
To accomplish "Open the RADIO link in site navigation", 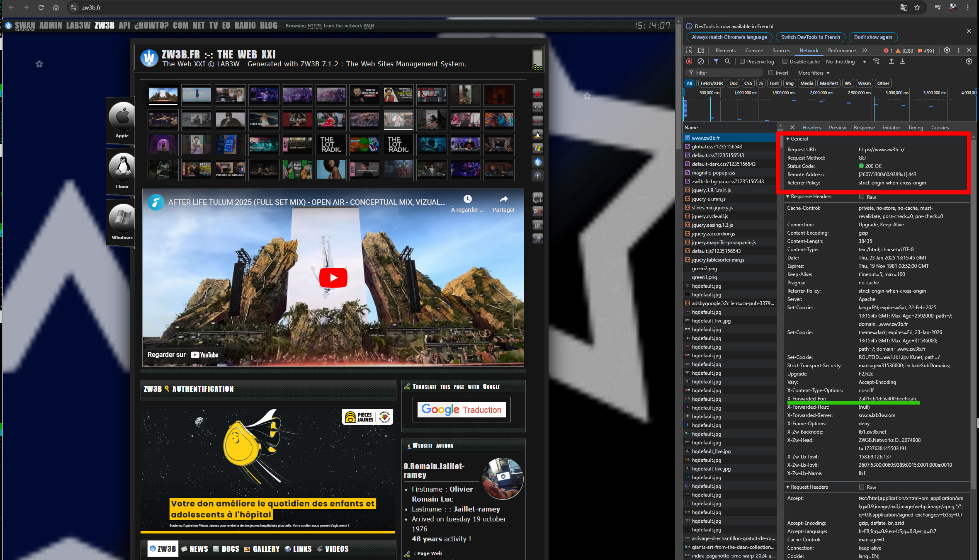I will click(x=245, y=25).
